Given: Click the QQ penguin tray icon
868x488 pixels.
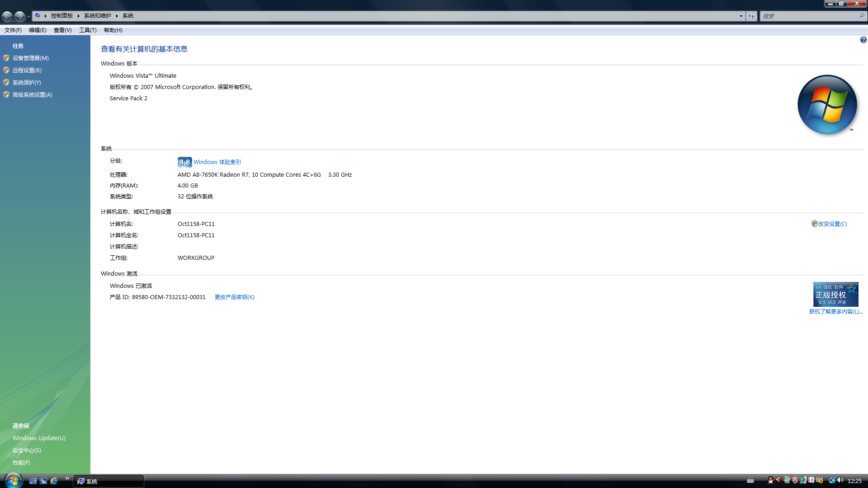Looking at the screenshot, I should click(x=770, y=480).
